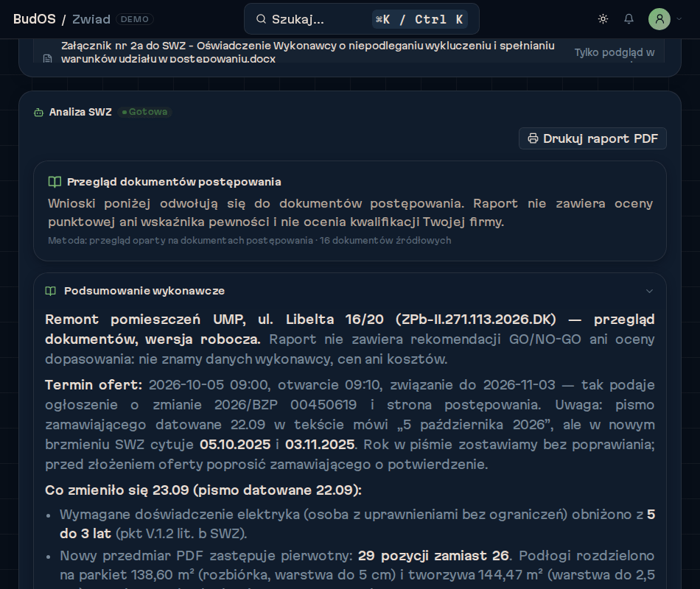This screenshot has height=589, width=700.
Task: Click Termin ofert label
Action: [x=94, y=384]
